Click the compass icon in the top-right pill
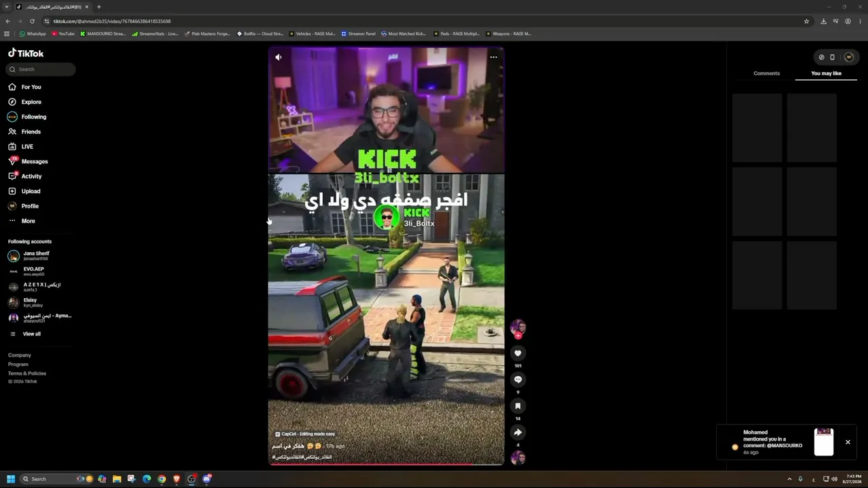Viewport: 868px width, 488px height. 821,57
